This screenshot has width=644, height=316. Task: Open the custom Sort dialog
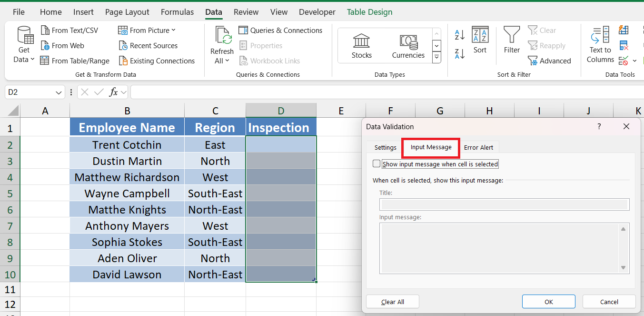pos(480,41)
